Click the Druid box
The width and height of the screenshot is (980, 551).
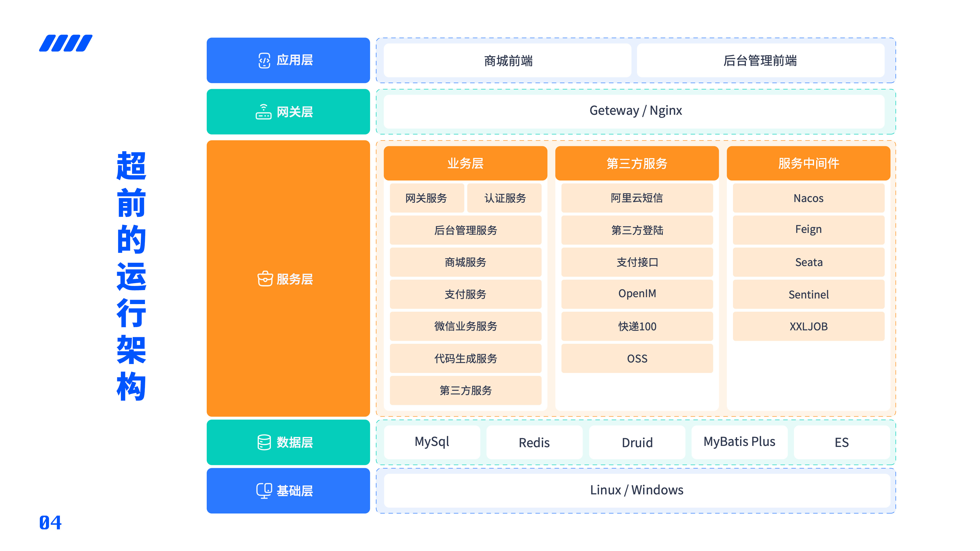637,442
